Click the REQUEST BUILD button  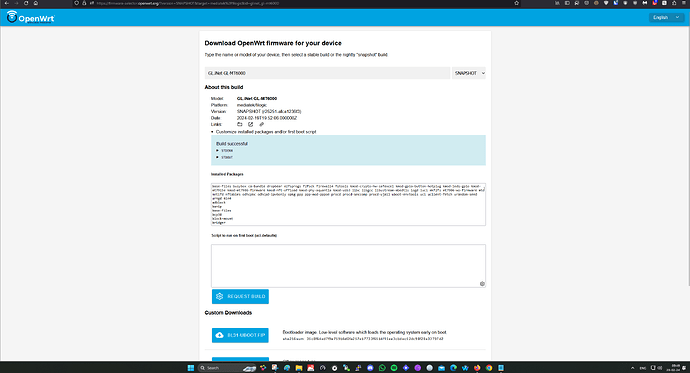(x=240, y=296)
